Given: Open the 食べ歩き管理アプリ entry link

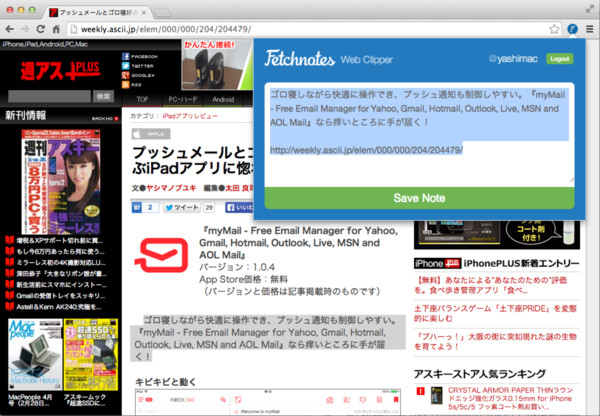Looking at the screenshot, I should (491, 285).
